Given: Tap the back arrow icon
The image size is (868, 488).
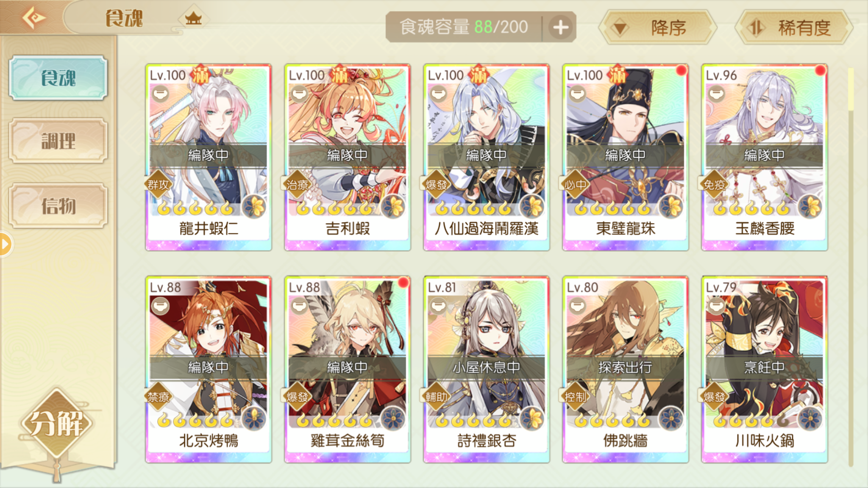Looking at the screenshot, I should coord(34,18).
